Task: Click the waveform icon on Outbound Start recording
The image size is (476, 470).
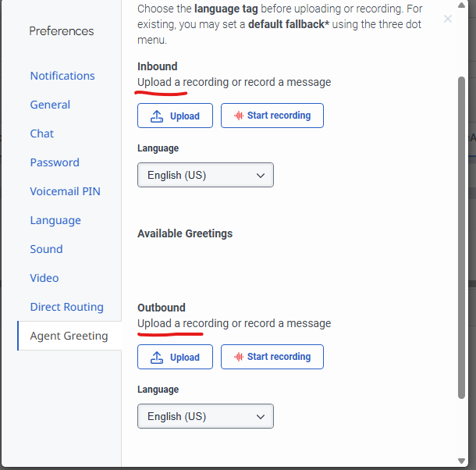Action: click(x=239, y=357)
